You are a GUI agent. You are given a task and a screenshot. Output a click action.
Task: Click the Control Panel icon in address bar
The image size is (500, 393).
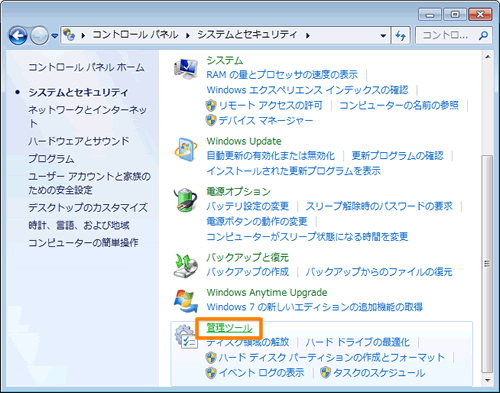[x=69, y=35]
